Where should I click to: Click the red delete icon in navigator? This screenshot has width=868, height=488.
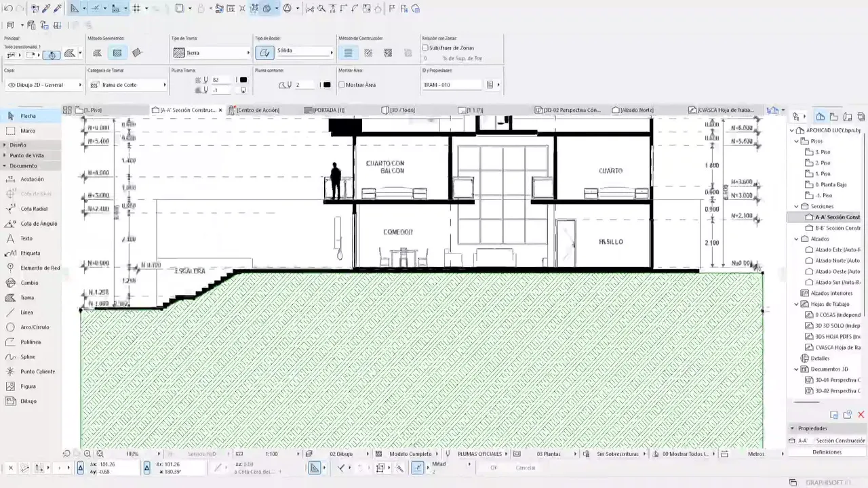(861, 415)
